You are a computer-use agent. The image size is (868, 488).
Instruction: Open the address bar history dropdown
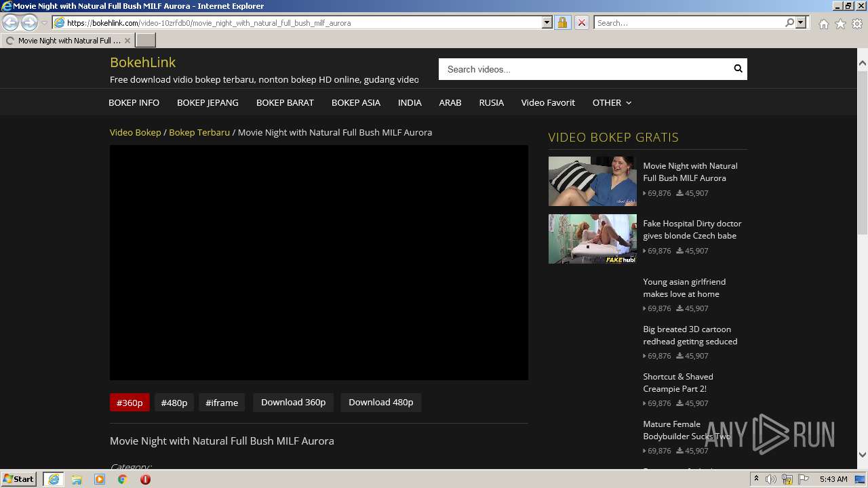tap(547, 22)
